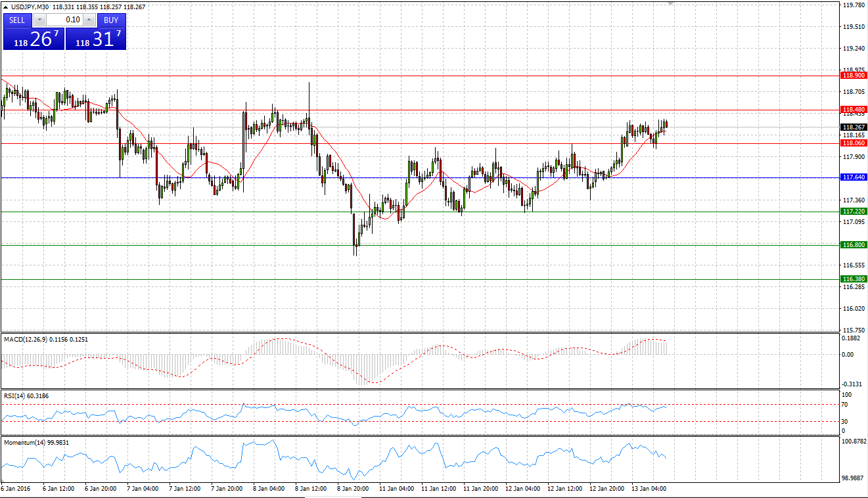Viewport: 868px width, 498px height.
Task: Click the RSI(14) 60.3186 indicator label
Action: pos(26,396)
